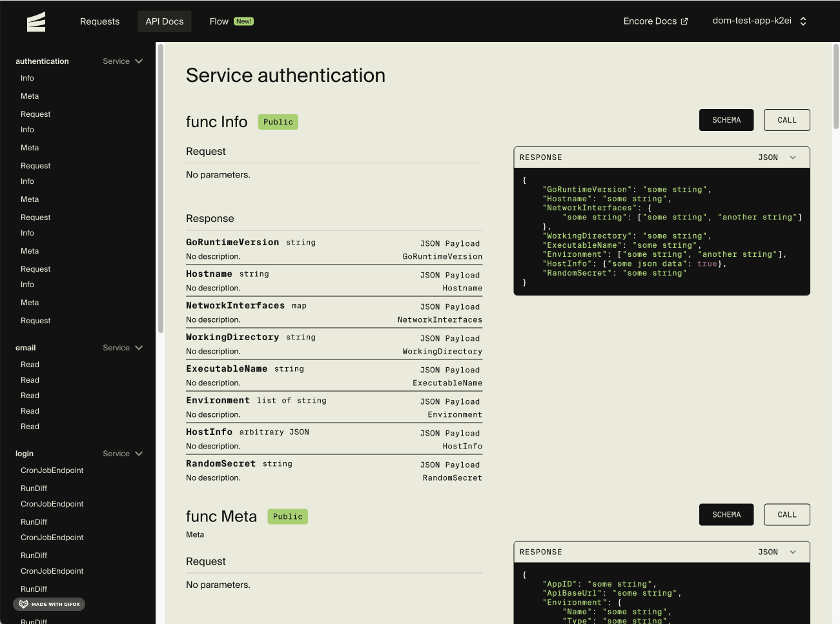This screenshot has width=840, height=624.
Task: Click the "AppID" line in Meta JSON response
Action: pyautogui.click(x=600, y=584)
